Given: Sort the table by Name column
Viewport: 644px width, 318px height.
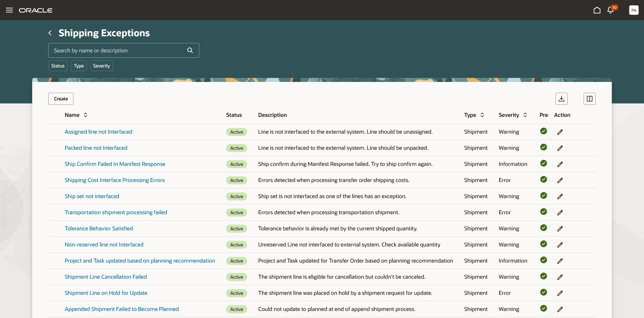Looking at the screenshot, I should click(86, 115).
